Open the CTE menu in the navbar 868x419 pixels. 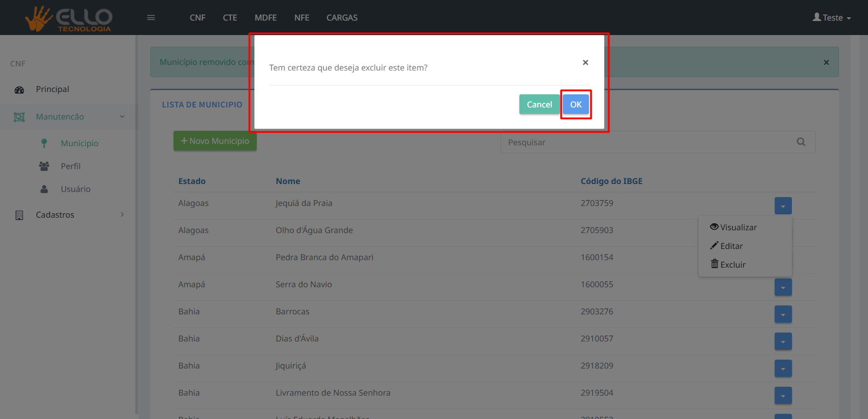pos(230,18)
